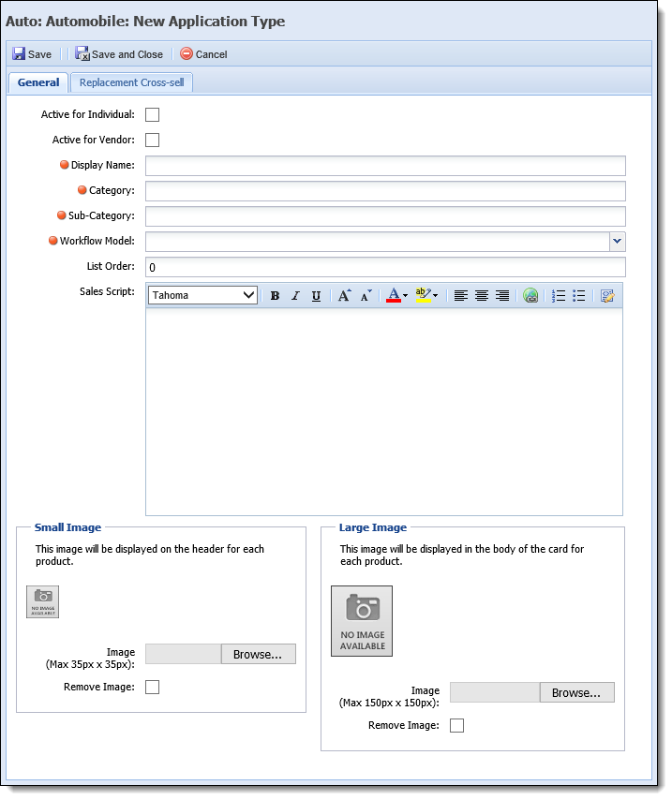
Task: Click the large No Image Available thumbnail
Action: (362, 621)
